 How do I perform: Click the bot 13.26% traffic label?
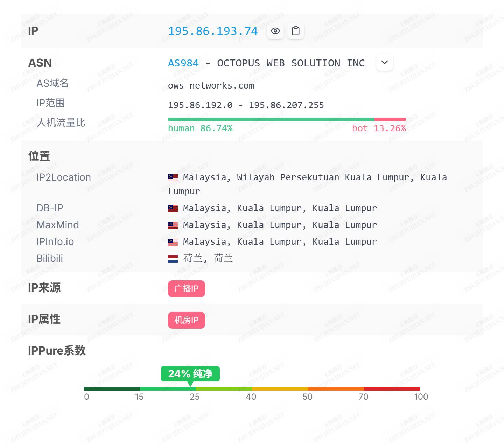(379, 128)
